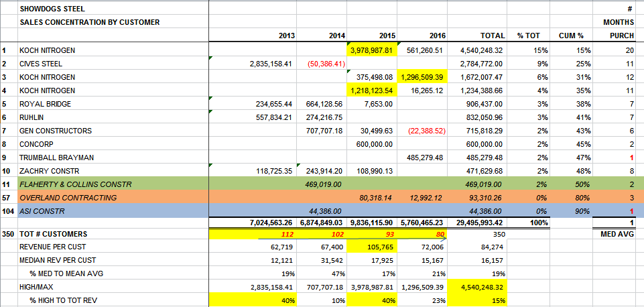Select the 485,279.48 cell in 2016 column
Screen dimensions: 644x307
(x=422, y=158)
